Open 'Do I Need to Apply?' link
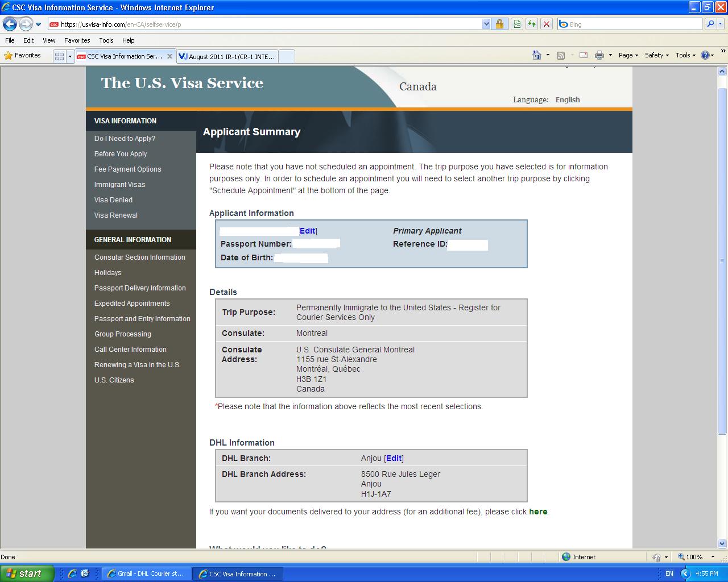 pyautogui.click(x=125, y=139)
